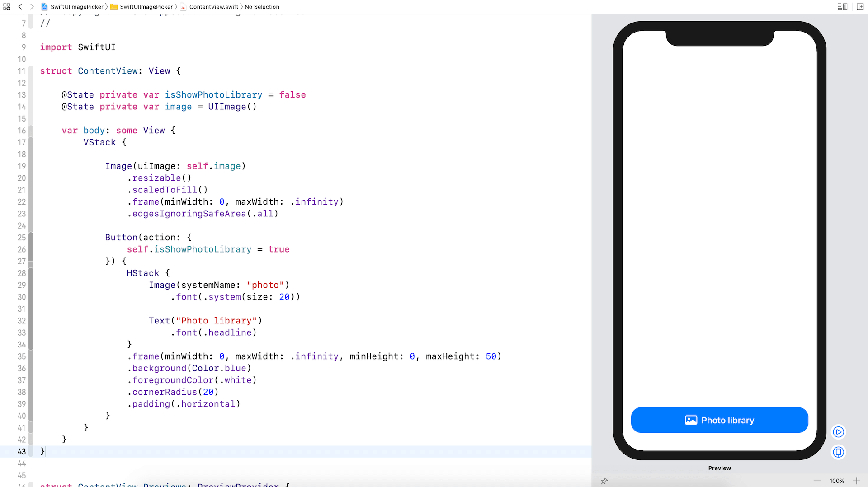
Task: Place cursor on the Color.blue background line
Action: point(191,368)
